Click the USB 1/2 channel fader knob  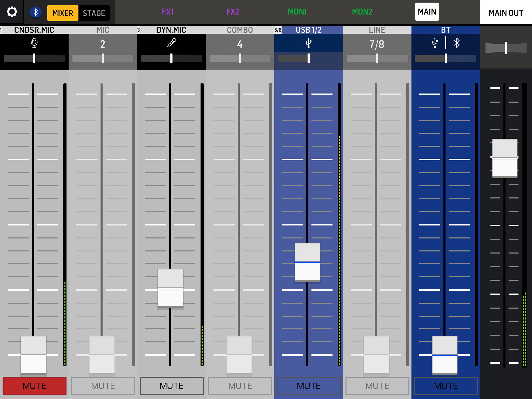(x=308, y=262)
